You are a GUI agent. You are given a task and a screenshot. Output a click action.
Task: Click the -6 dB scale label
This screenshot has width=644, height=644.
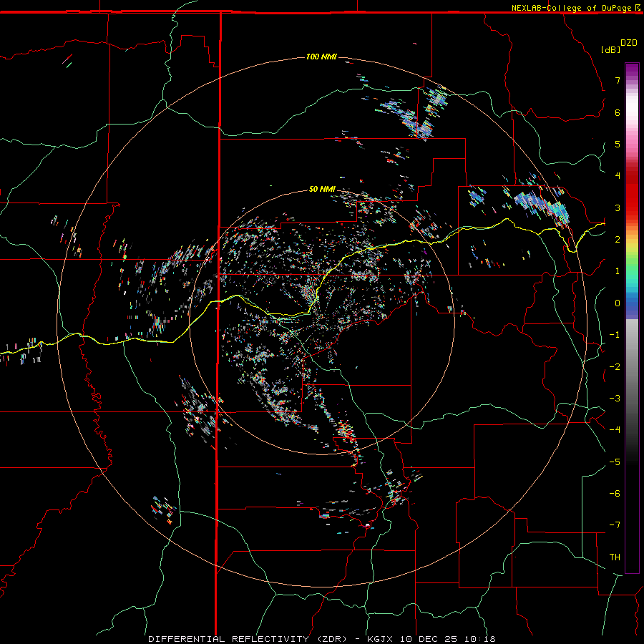point(615,493)
